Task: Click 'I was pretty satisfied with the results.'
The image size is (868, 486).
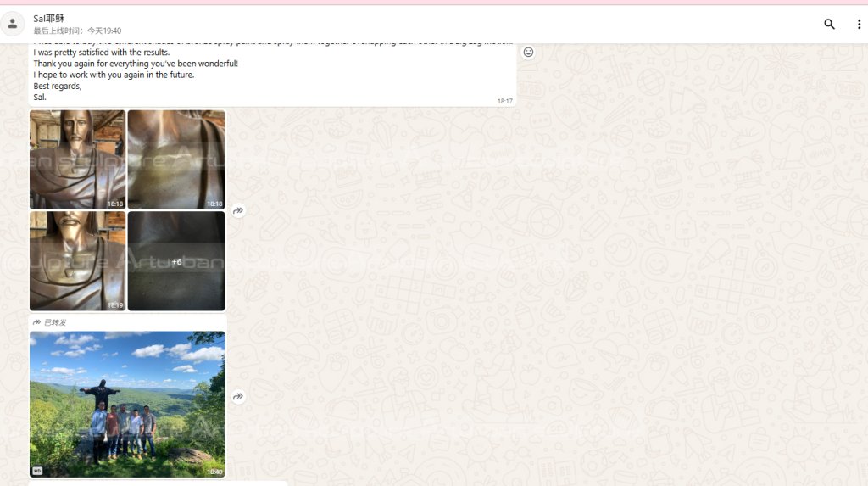Action: (102, 53)
